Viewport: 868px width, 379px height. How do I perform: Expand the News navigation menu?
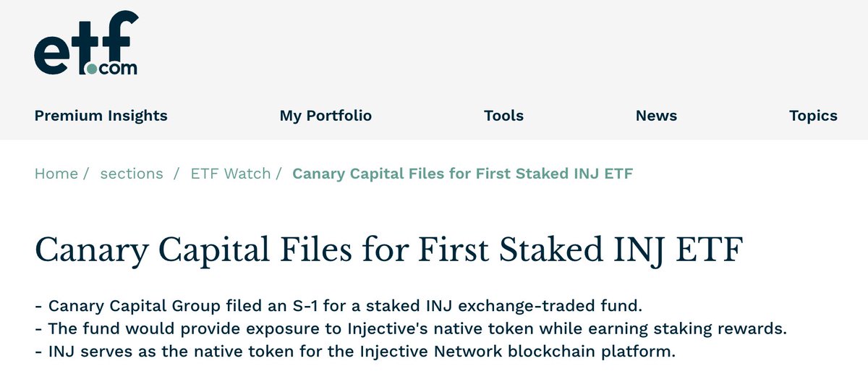[656, 116]
